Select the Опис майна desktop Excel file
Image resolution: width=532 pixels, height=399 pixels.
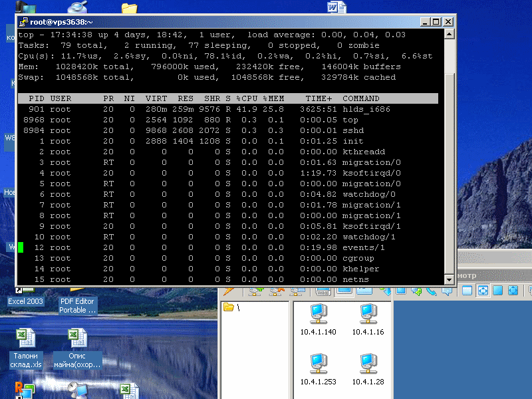point(77,348)
